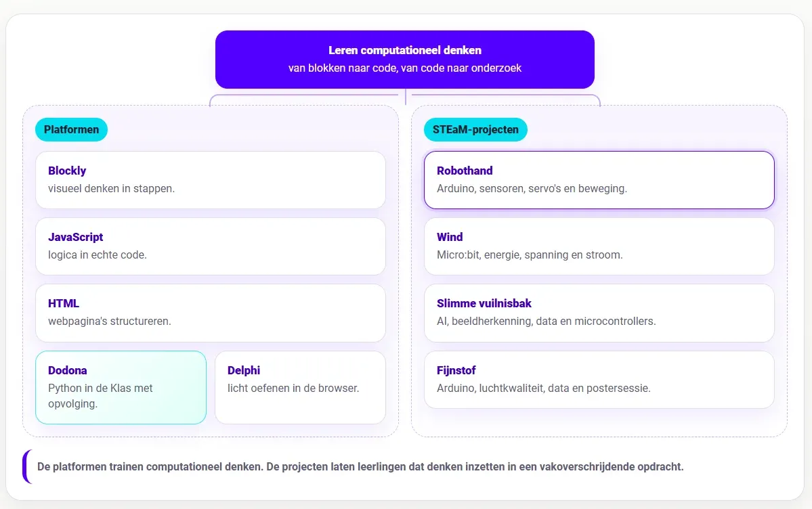Click the Dodona heading text

pos(67,370)
